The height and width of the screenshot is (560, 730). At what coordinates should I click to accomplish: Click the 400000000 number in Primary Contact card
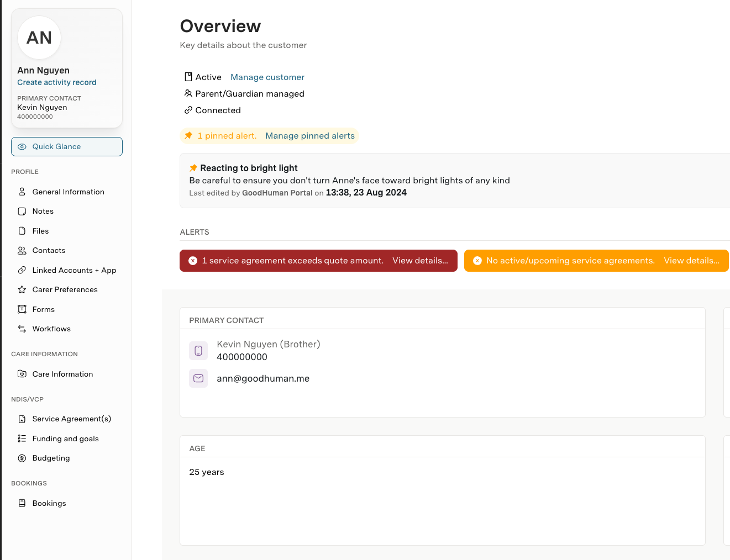pos(242,357)
